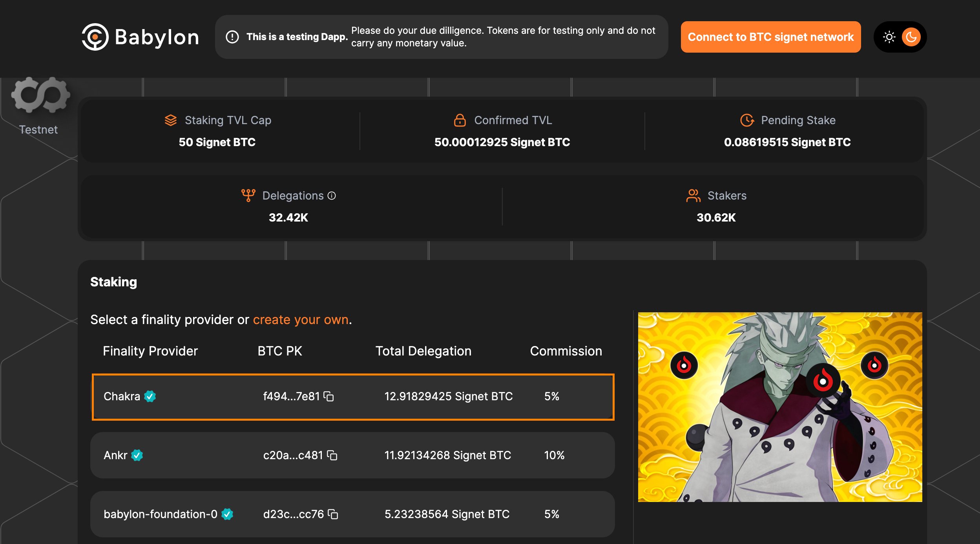Click the 11.92134268 Signet BTC delegation
The image size is (980, 544).
click(x=448, y=455)
